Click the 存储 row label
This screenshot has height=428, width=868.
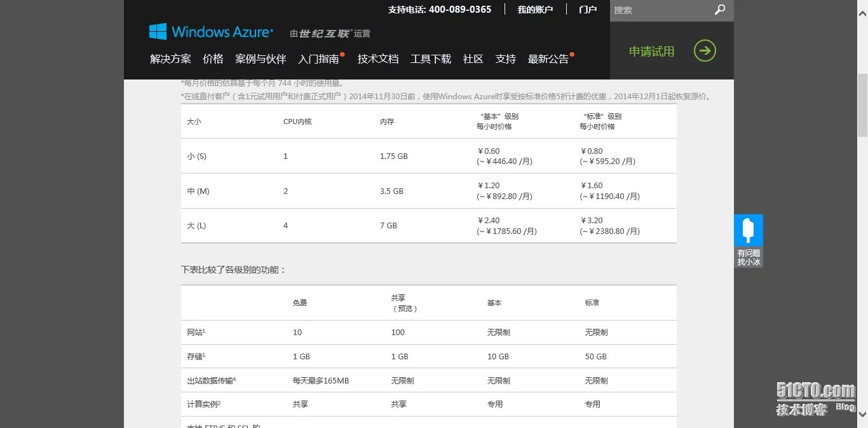pos(196,356)
